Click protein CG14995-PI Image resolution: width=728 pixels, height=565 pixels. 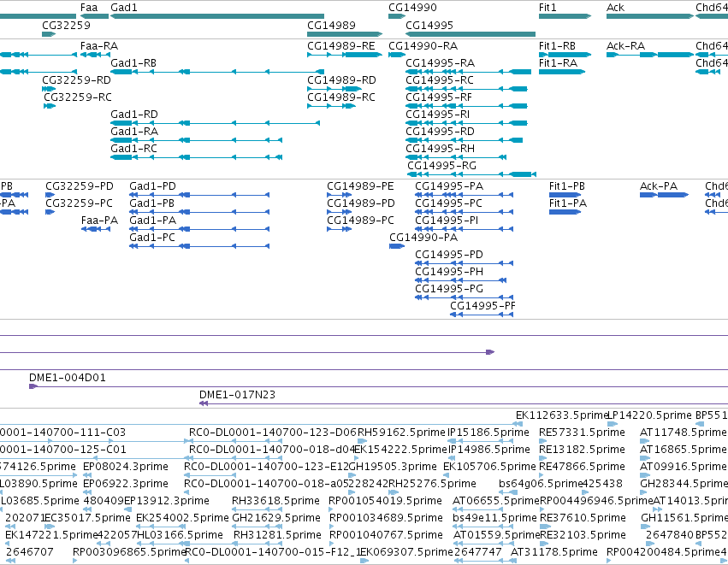click(x=447, y=221)
